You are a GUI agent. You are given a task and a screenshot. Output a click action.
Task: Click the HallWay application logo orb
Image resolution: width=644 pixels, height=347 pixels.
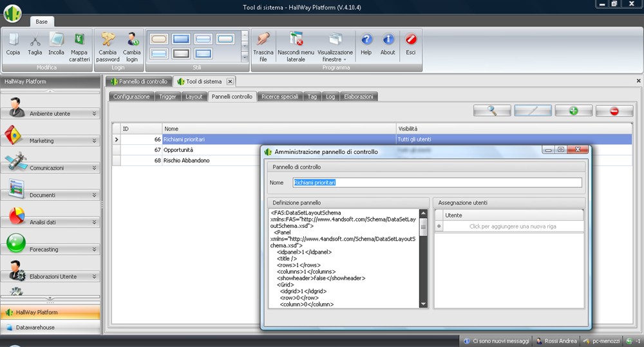13,13
